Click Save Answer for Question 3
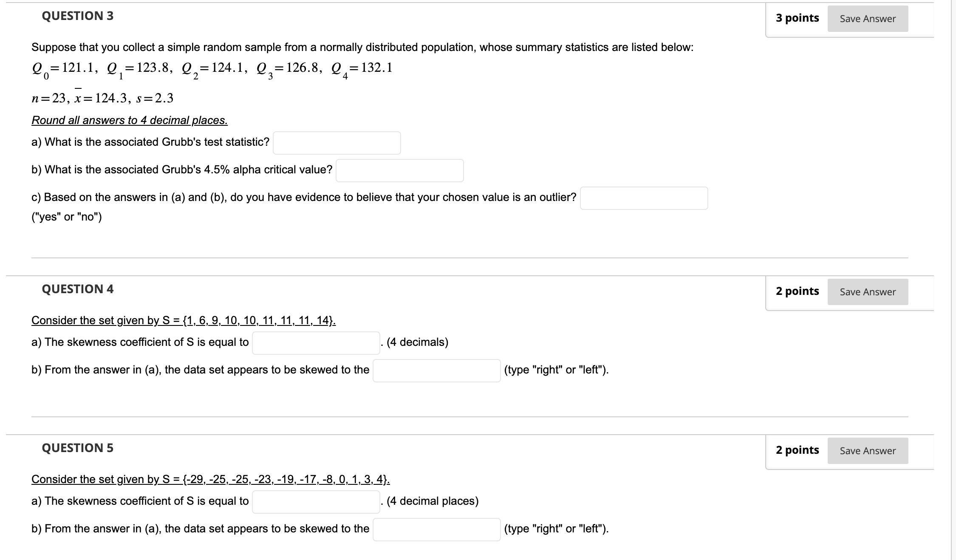The height and width of the screenshot is (560, 956). tap(867, 18)
